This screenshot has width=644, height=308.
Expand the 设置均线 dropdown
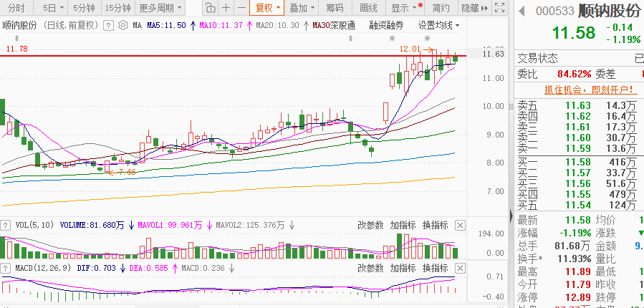click(438, 26)
